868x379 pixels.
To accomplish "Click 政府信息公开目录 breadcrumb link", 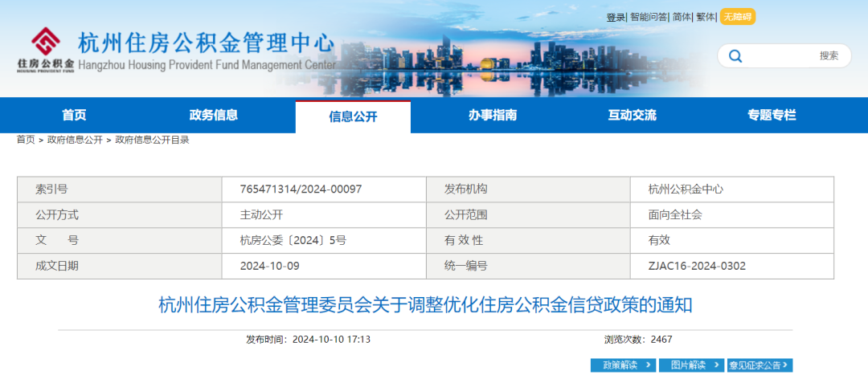I will pyautogui.click(x=152, y=140).
